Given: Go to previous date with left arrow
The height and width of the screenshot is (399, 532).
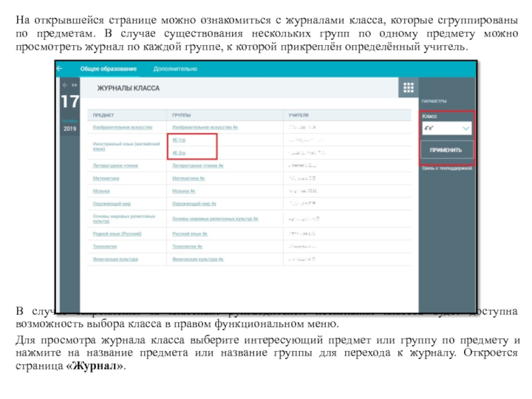Looking at the screenshot, I should 65,85.
